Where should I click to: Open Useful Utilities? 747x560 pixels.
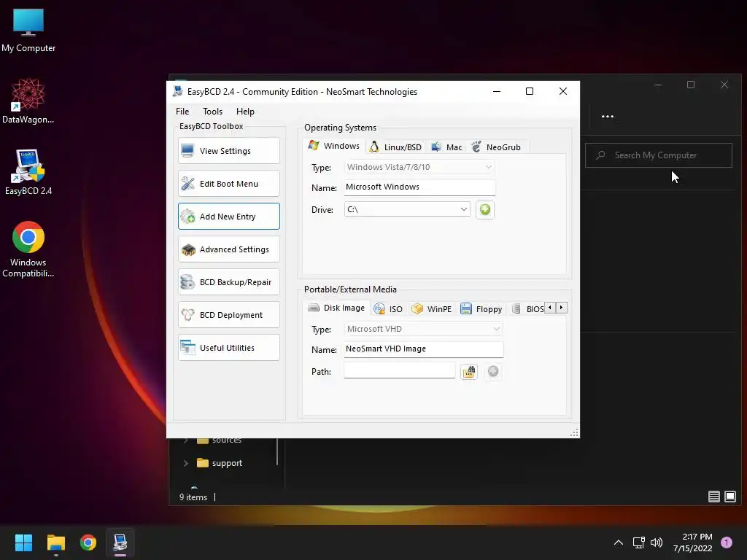pos(228,348)
